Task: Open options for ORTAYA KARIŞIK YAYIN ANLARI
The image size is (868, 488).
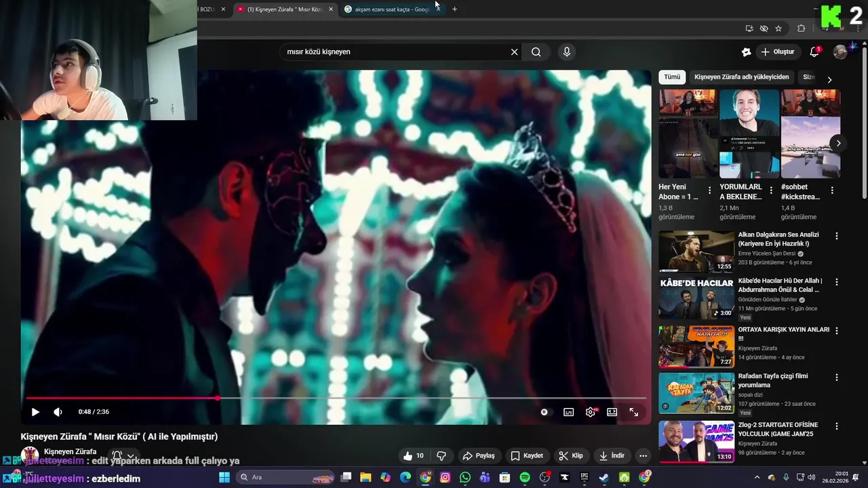Action: coord(836,331)
